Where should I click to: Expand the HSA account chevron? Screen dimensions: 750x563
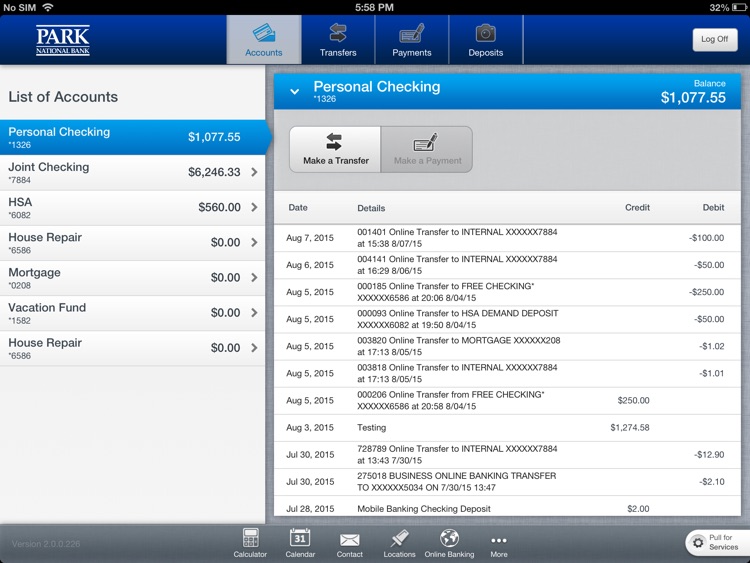pos(254,207)
